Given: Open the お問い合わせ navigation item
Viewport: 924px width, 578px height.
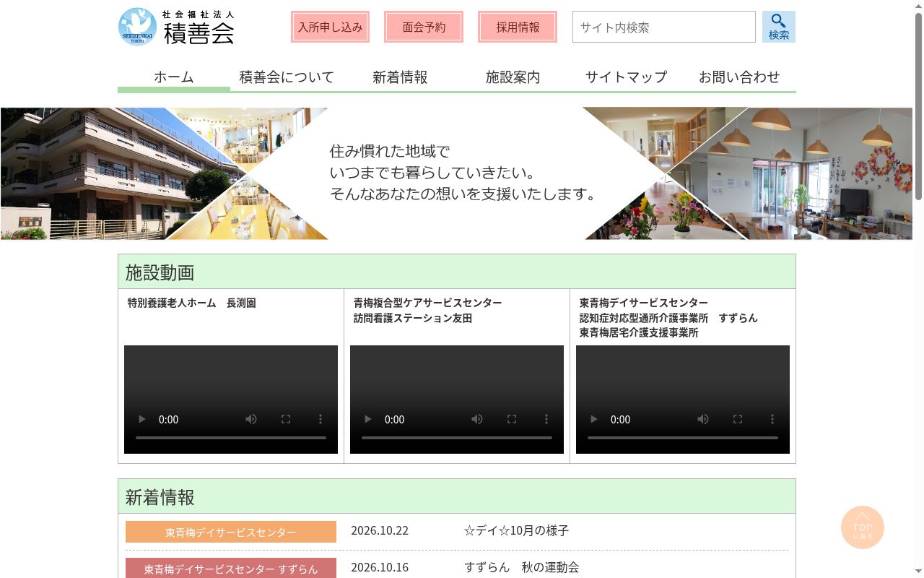Looking at the screenshot, I should click(x=739, y=77).
